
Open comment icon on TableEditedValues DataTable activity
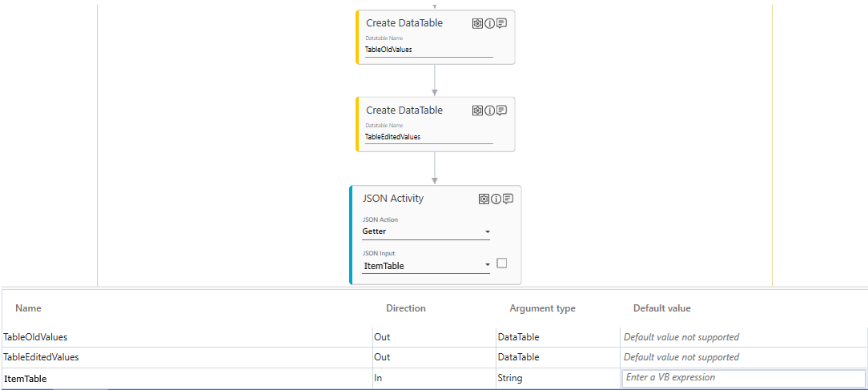pyautogui.click(x=501, y=111)
